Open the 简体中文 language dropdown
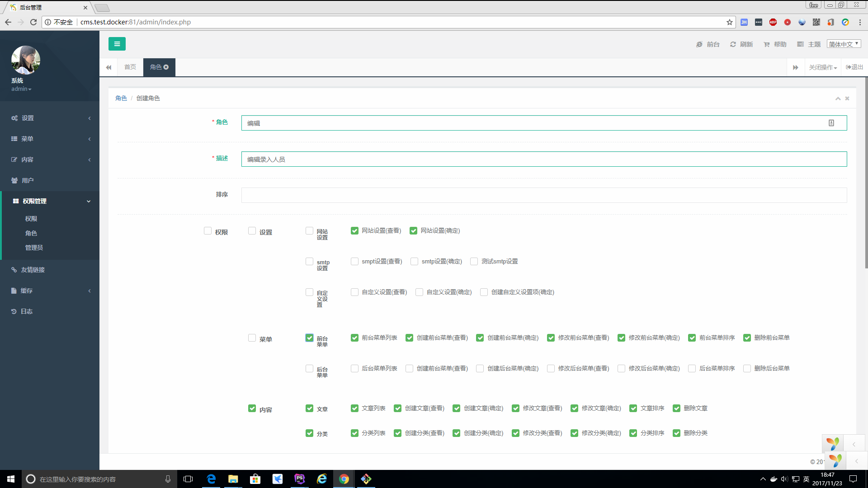Viewport: 868px width, 488px height. click(x=844, y=44)
